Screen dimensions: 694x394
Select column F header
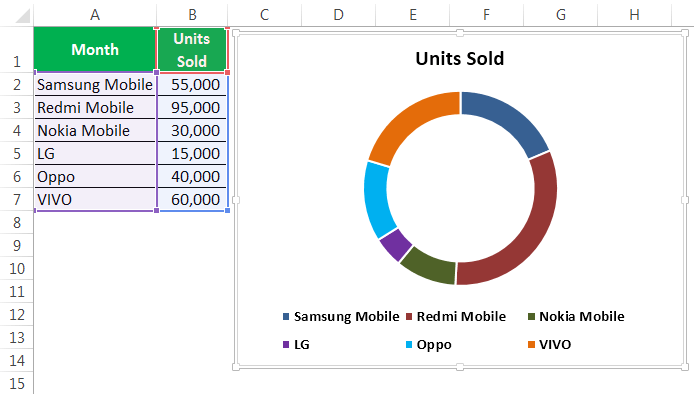(x=486, y=15)
